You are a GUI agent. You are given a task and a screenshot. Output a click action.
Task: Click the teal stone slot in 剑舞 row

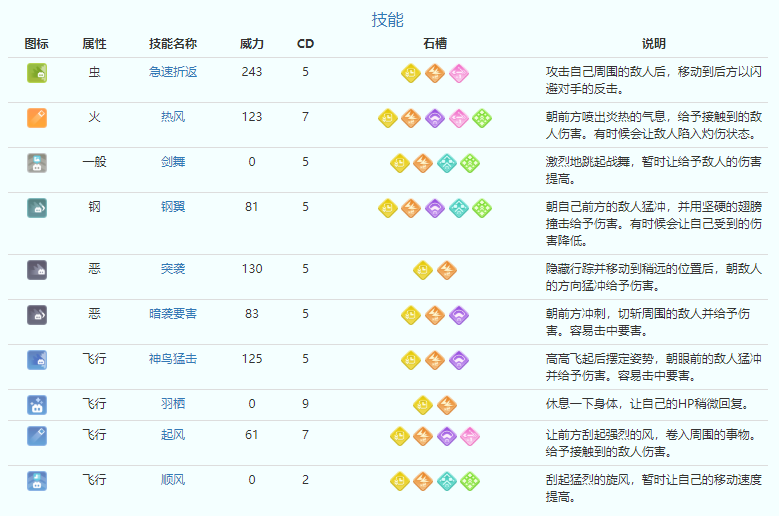(447, 163)
